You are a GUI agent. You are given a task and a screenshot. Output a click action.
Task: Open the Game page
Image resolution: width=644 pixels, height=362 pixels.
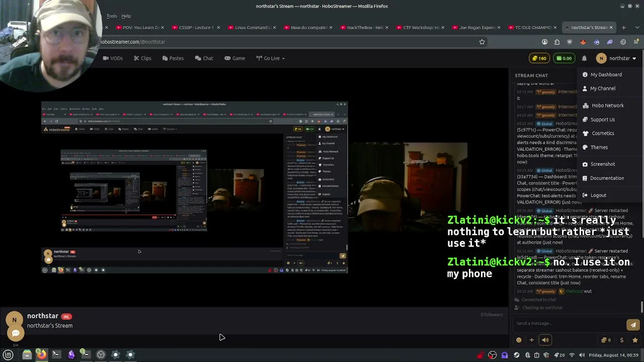(234, 58)
